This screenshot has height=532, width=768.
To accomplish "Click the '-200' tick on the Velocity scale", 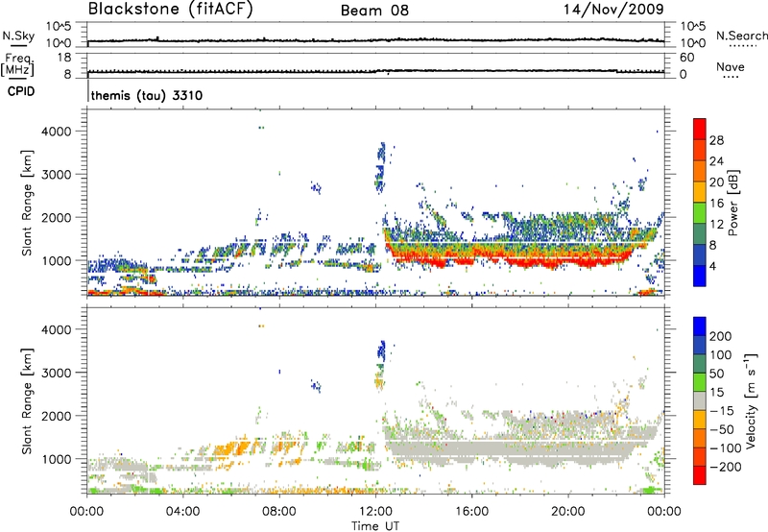I will tap(726, 467).
